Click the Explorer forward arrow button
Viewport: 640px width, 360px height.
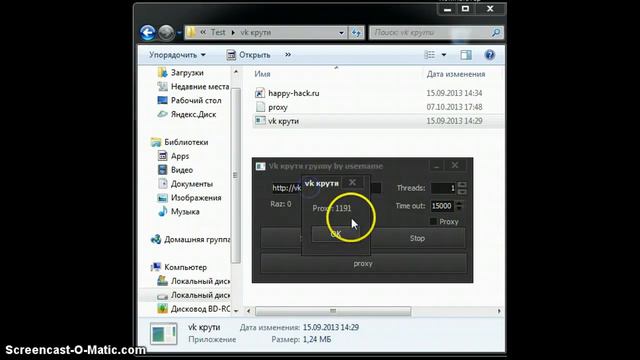(166, 33)
